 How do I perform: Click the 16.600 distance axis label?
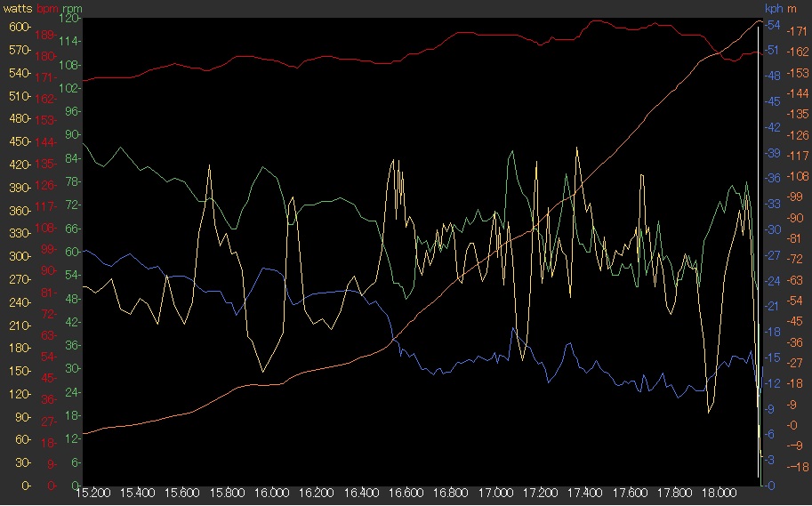(406, 493)
